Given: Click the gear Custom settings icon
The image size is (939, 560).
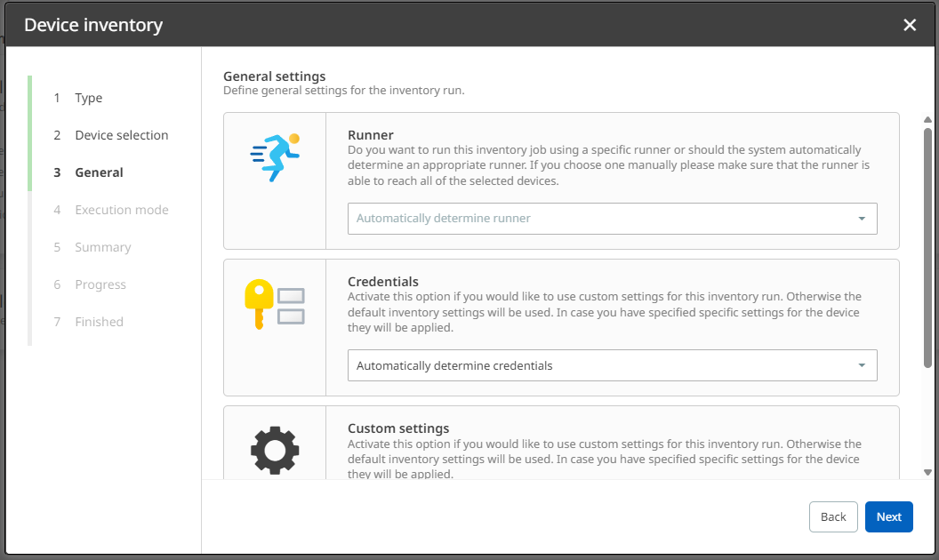Looking at the screenshot, I should (275, 449).
